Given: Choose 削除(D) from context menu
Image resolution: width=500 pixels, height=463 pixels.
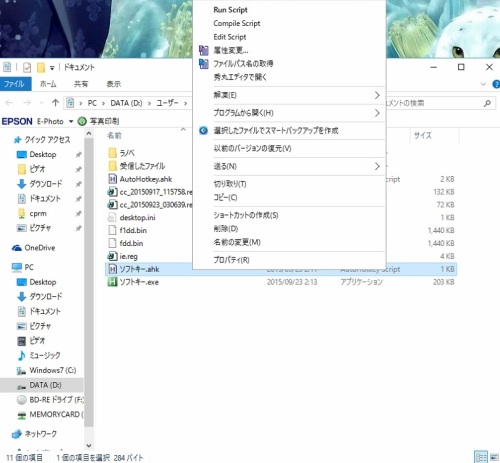Looking at the screenshot, I should coord(226,229).
